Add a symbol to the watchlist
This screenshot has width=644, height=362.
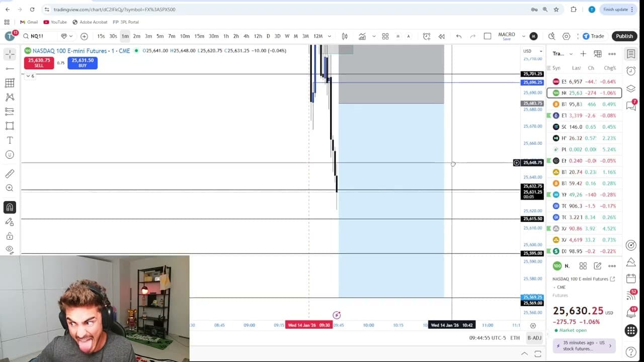point(583,54)
